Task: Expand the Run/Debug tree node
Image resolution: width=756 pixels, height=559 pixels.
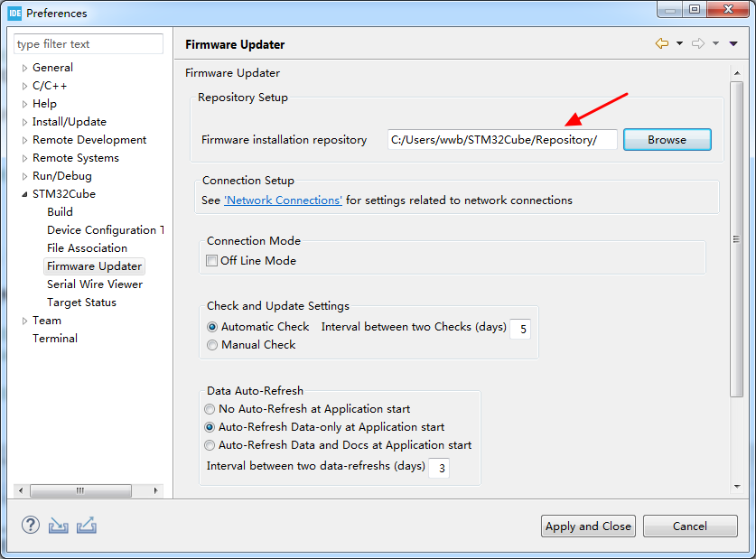Action: [x=24, y=176]
